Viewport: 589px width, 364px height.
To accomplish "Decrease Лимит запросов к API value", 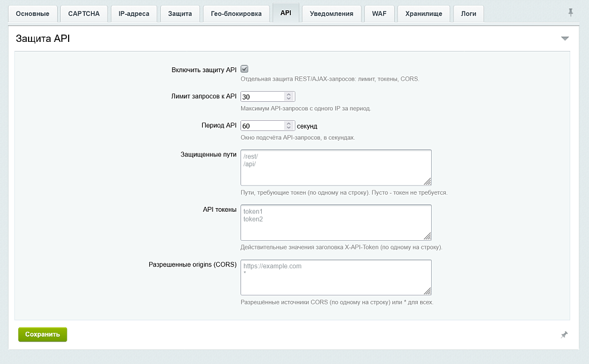I will coord(288,99).
